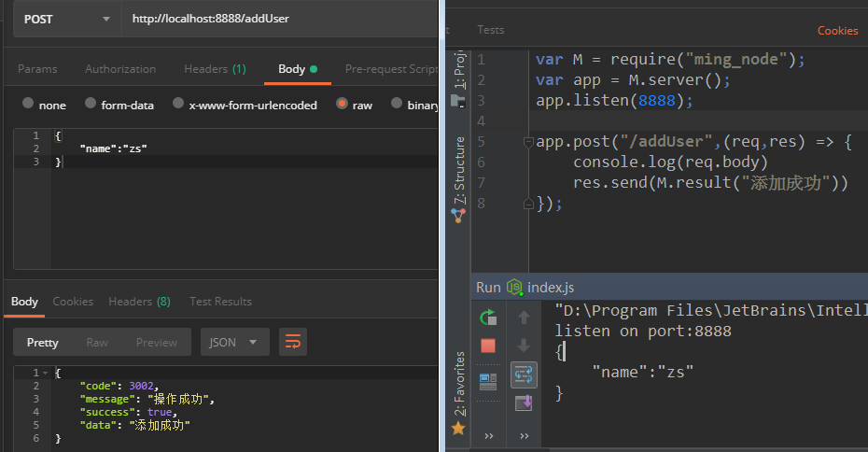
Task: Open the JSON format dropdown
Action: pos(234,343)
